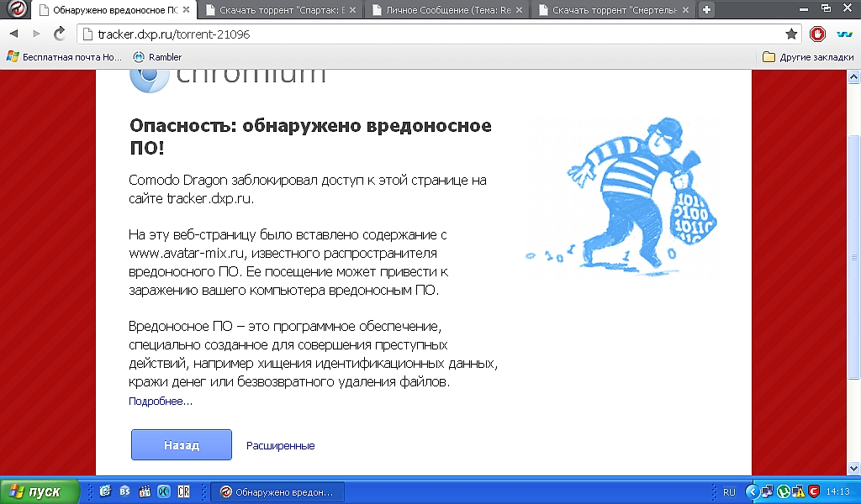Click the "BS" quick launch icon
Viewport: 861px width, 504px height.
(124, 491)
